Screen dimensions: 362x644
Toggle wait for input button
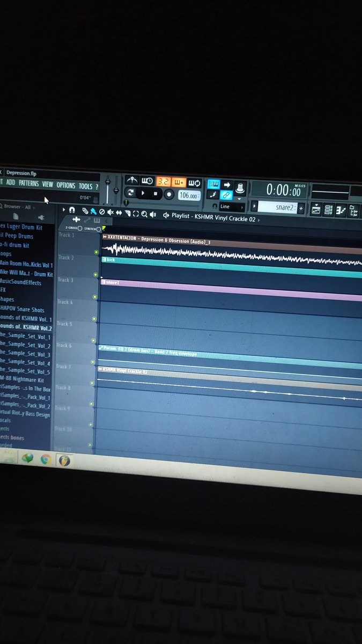click(147, 181)
